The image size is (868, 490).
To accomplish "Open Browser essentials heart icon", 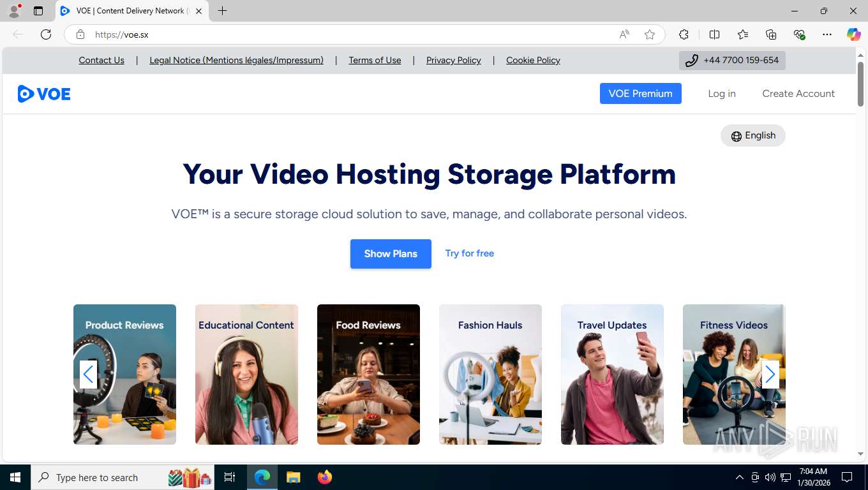I will [799, 34].
